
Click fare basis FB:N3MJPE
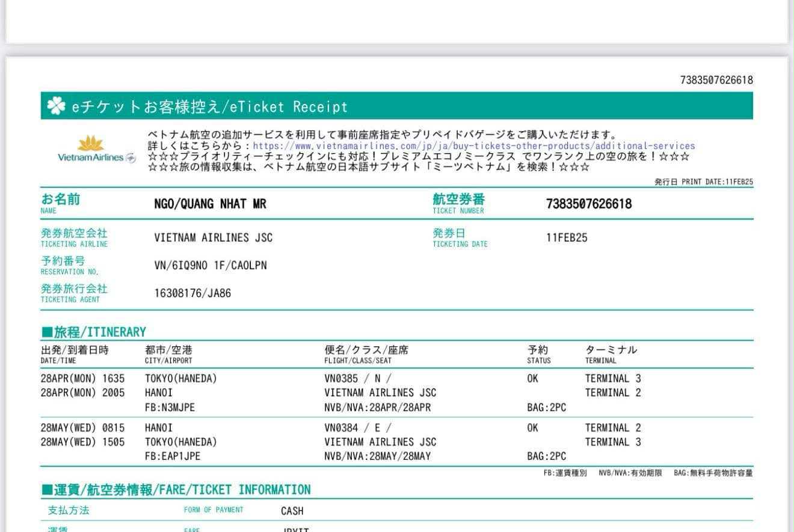tap(170, 408)
